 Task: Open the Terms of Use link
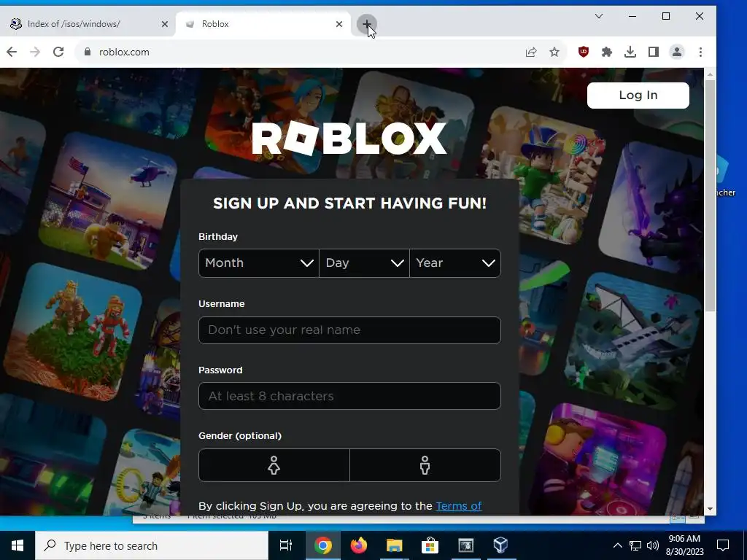pyautogui.click(x=459, y=506)
